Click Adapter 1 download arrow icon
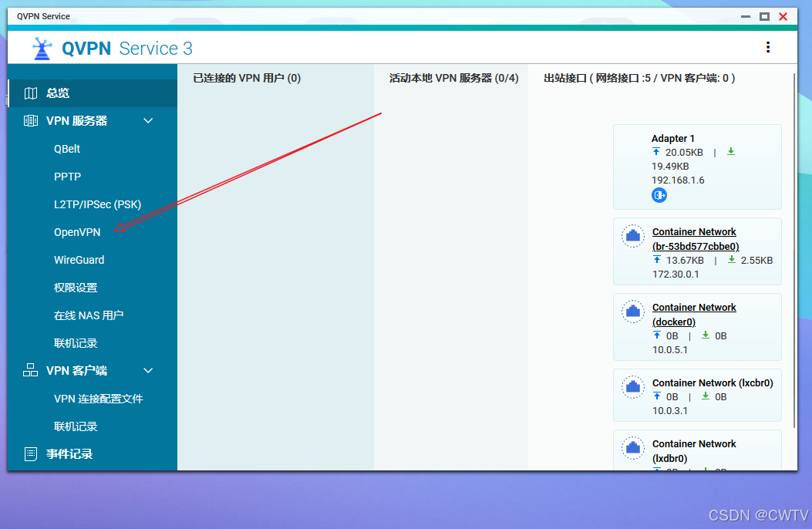The height and width of the screenshot is (529, 812). pos(731,152)
